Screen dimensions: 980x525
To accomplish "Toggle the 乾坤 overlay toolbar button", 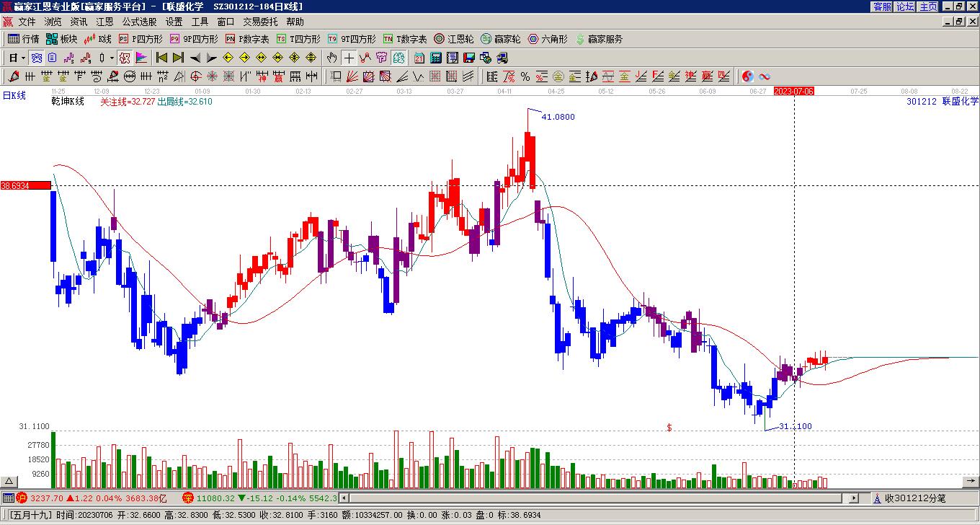I will pos(125,58).
